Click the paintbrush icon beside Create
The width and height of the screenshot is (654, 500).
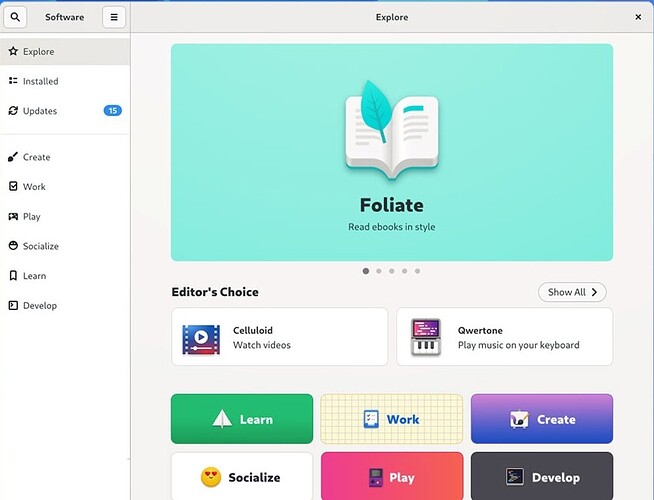13,157
